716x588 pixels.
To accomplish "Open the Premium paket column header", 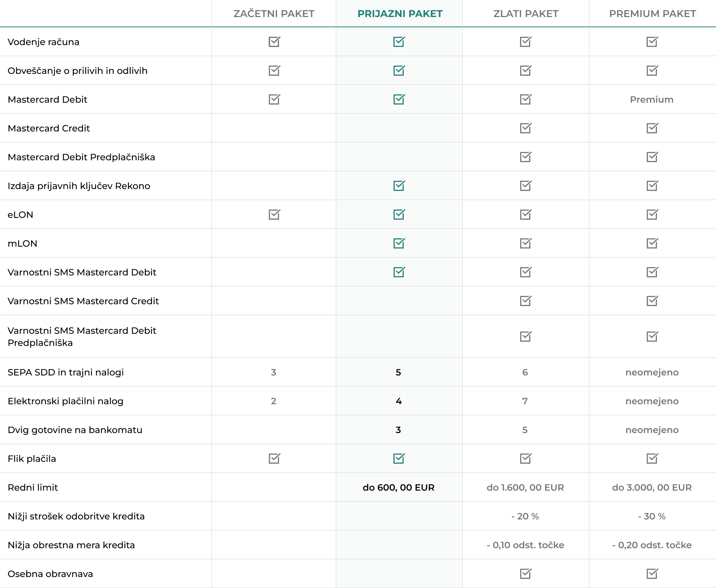I will pos(652,14).
